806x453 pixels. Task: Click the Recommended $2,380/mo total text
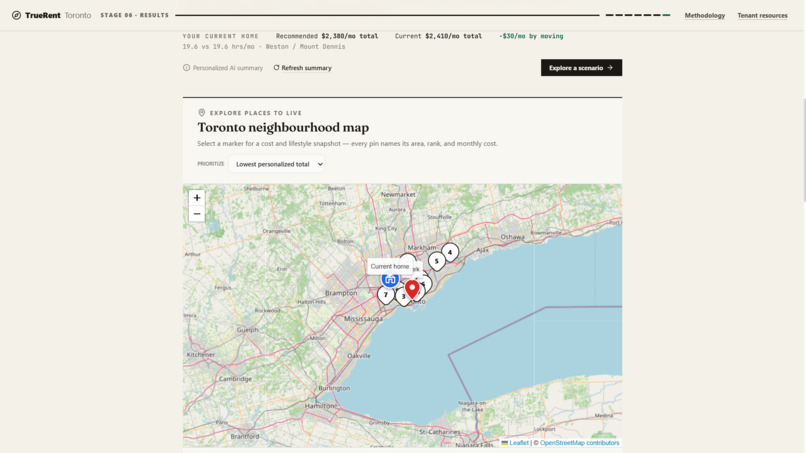(x=327, y=36)
